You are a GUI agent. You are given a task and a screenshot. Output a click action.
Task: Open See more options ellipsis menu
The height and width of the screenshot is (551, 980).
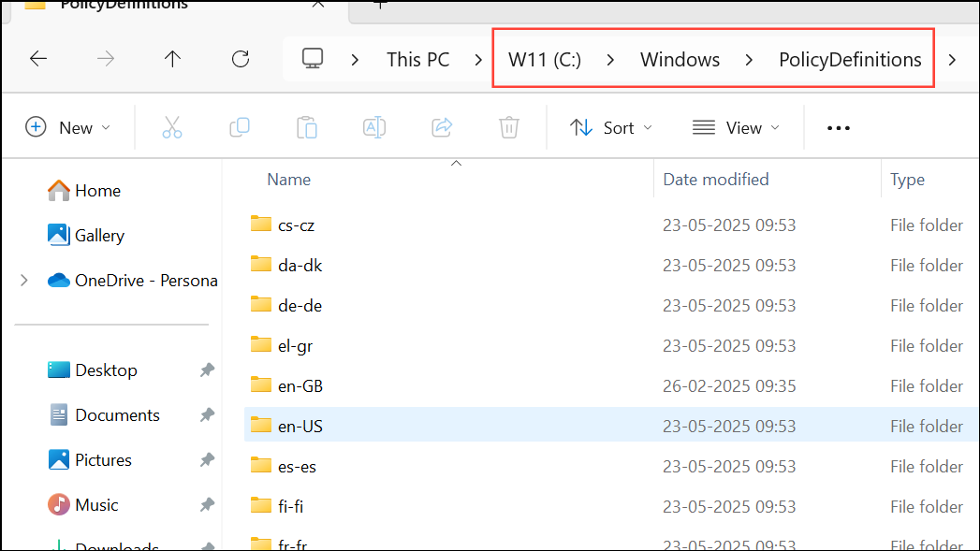click(x=838, y=128)
